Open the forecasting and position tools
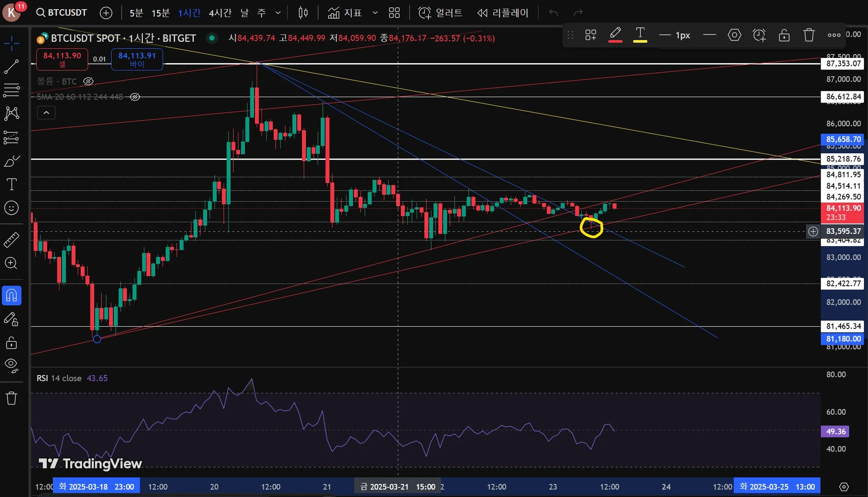This screenshot has width=868, height=497. 12,137
